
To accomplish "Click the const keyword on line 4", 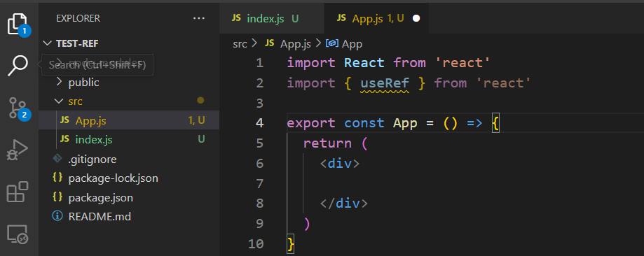I will click(364, 123).
